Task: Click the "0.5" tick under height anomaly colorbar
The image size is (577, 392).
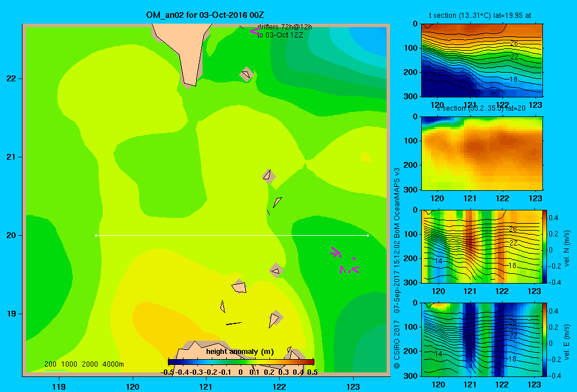Action: [x=312, y=372]
